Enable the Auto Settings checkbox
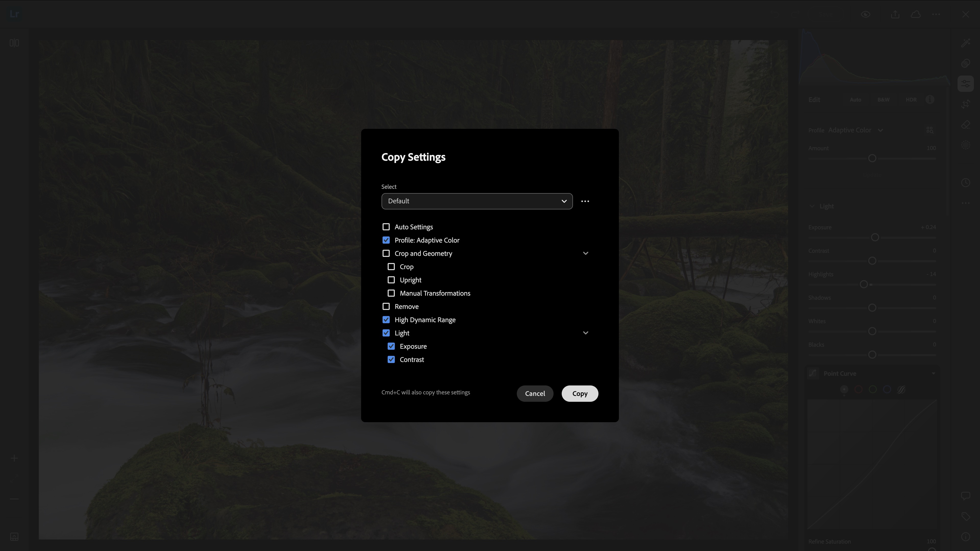 coord(386,227)
